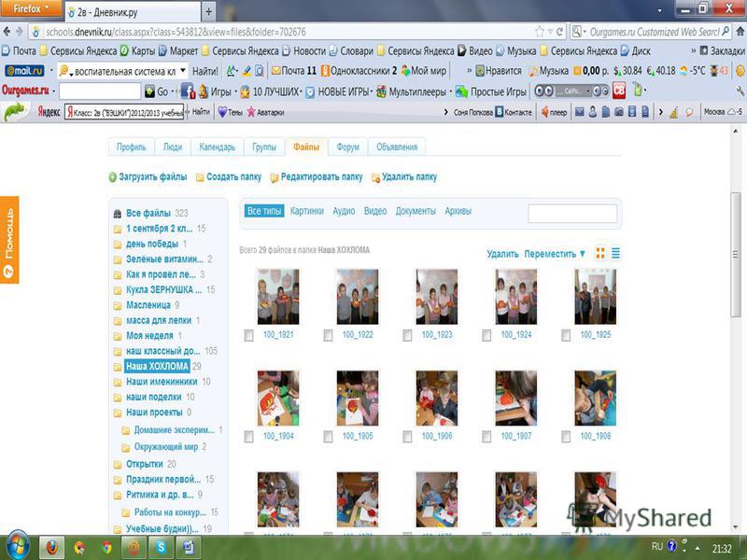
Task: Open Мой мир from Mail.ru toolbar
Action: (424, 71)
